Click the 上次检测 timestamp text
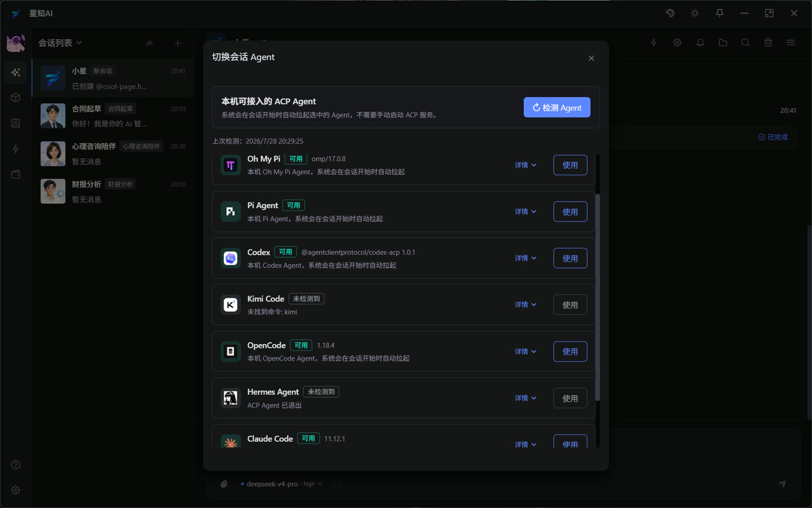Image resolution: width=812 pixels, height=508 pixels. pyautogui.click(x=257, y=141)
